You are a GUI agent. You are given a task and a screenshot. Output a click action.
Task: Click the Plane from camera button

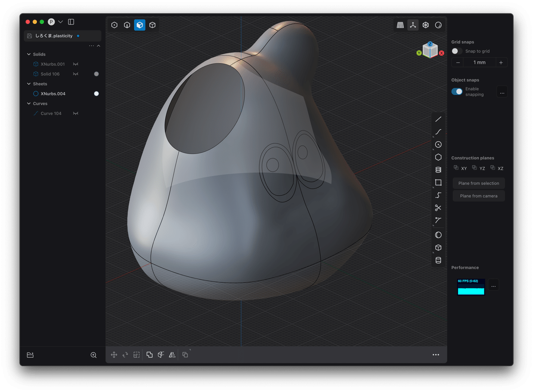click(x=479, y=196)
